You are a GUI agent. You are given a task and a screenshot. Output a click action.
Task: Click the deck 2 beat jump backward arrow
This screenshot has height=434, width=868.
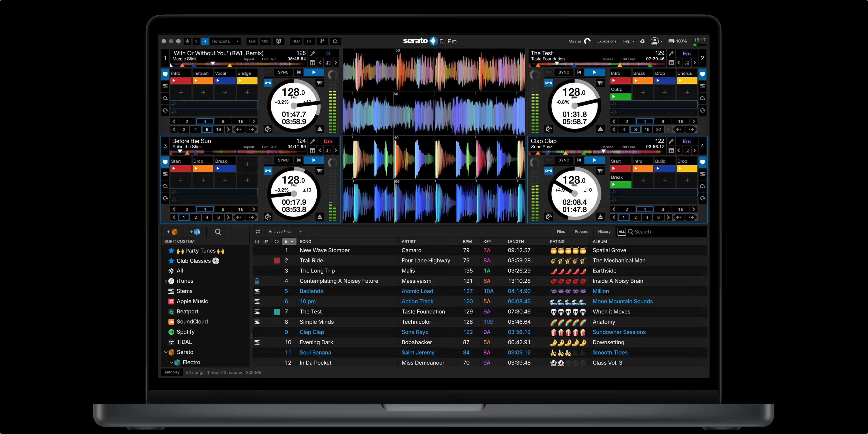click(679, 129)
